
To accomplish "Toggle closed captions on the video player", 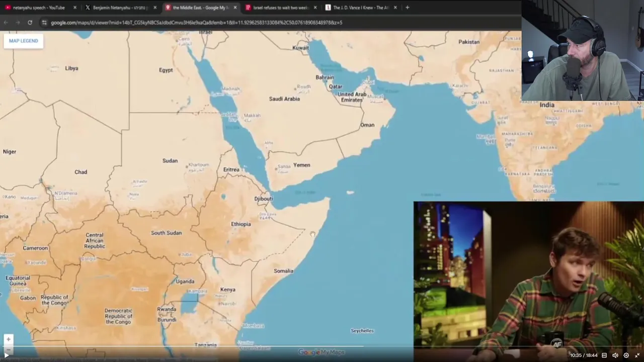I will (604, 355).
